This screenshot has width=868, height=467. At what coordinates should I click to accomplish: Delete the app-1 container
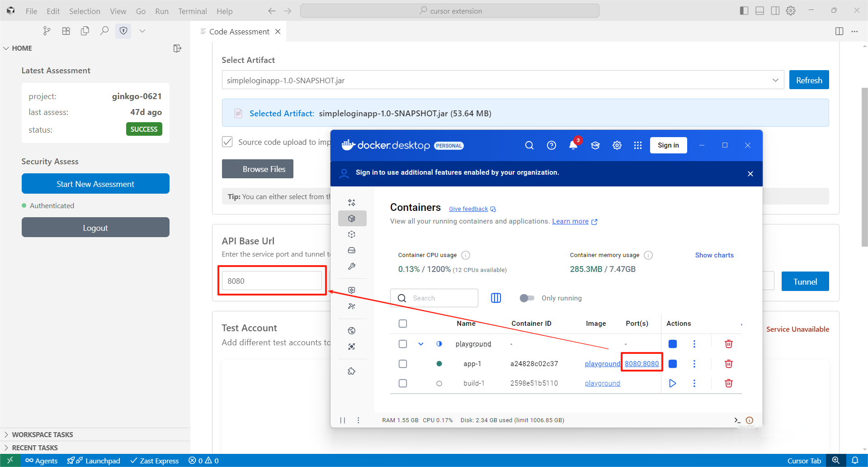(728, 363)
